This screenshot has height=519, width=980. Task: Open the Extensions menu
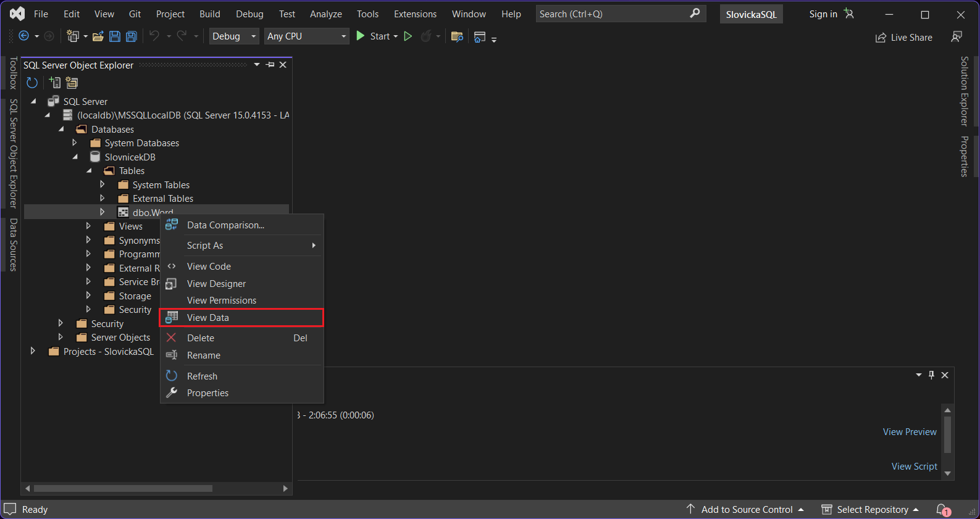click(415, 14)
